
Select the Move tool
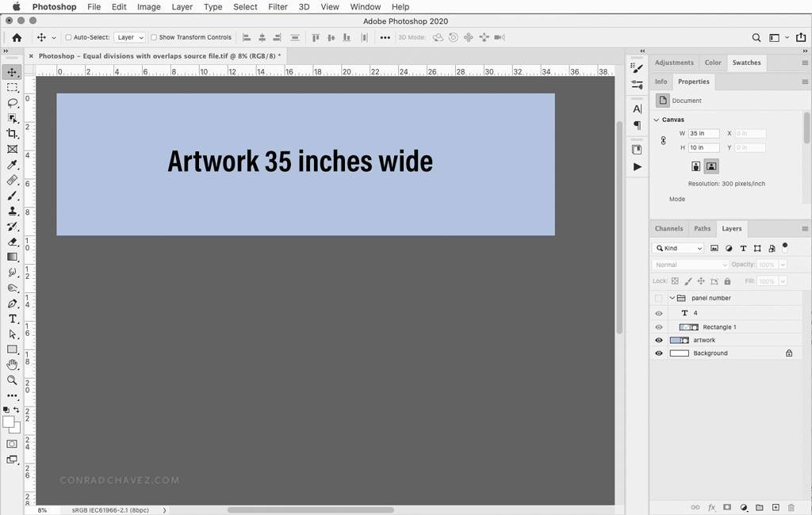click(12, 72)
